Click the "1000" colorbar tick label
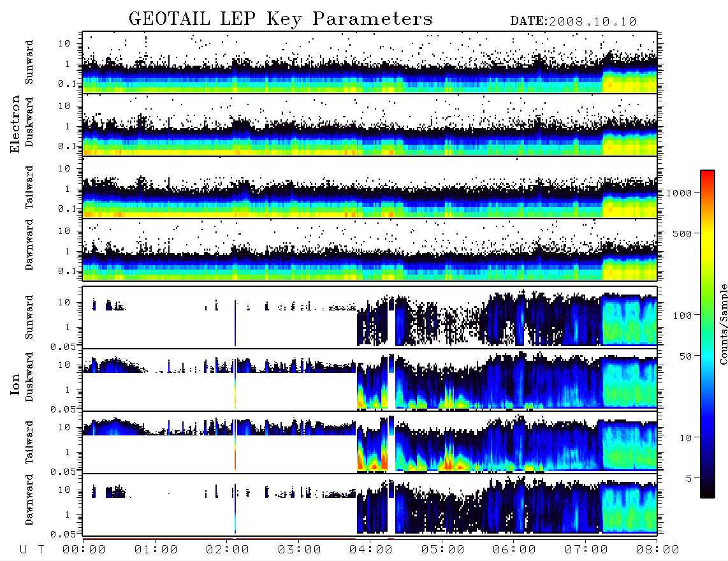Viewport: 728px width, 561px height. click(x=679, y=193)
